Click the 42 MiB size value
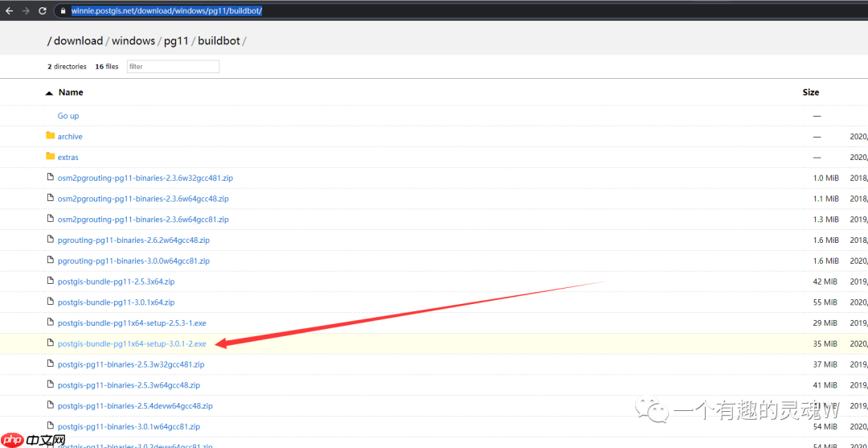This screenshot has width=868, height=448. 826,282
